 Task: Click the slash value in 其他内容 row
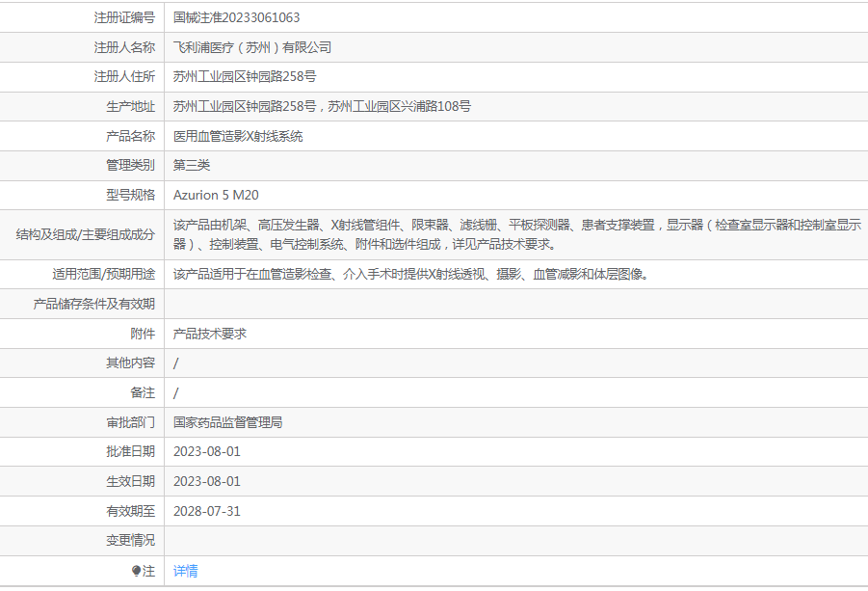pyautogui.click(x=176, y=363)
